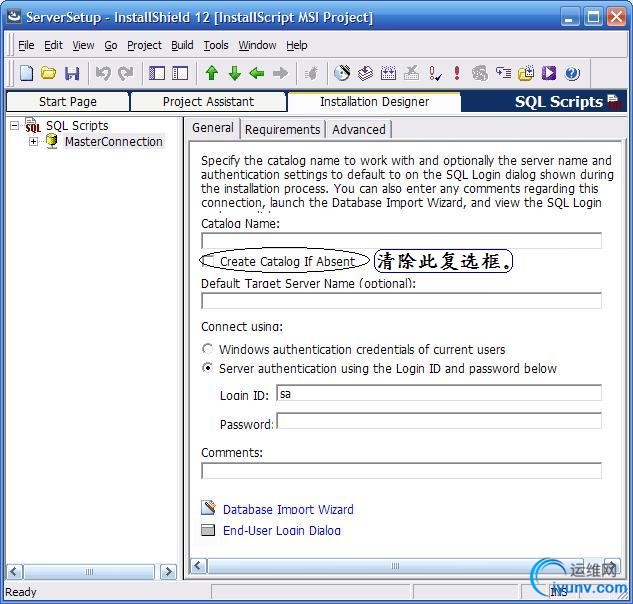Click the End-User Login Dialog icon

208,530
